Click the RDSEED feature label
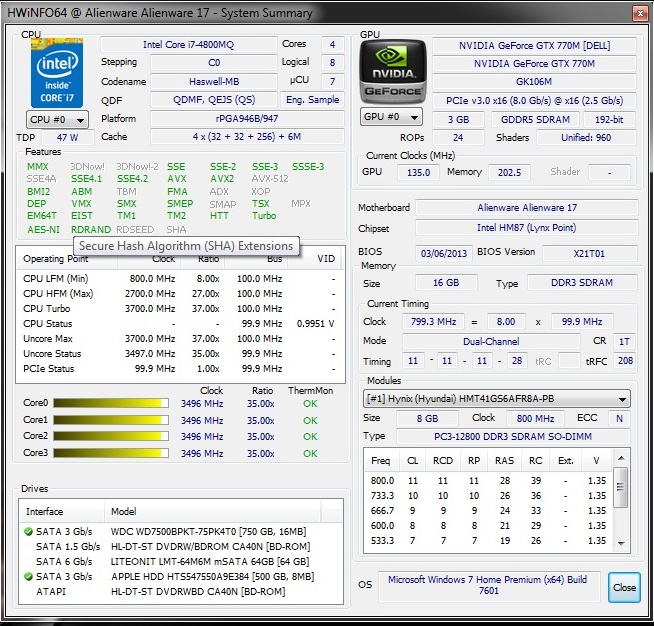This screenshot has height=626, width=654. tap(135, 230)
